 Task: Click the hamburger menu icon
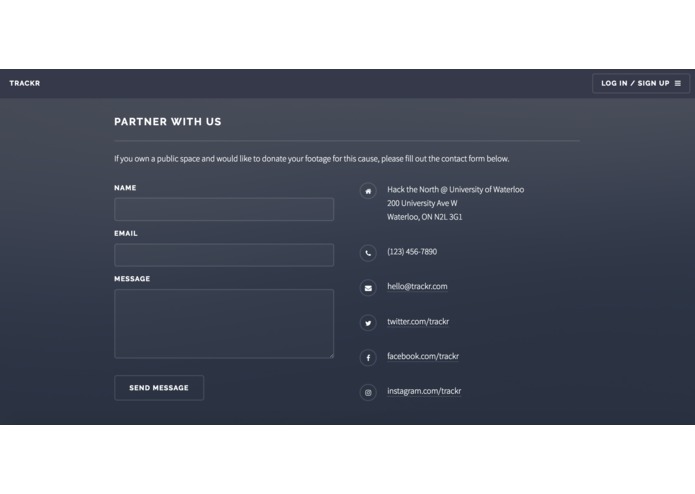point(678,83)
